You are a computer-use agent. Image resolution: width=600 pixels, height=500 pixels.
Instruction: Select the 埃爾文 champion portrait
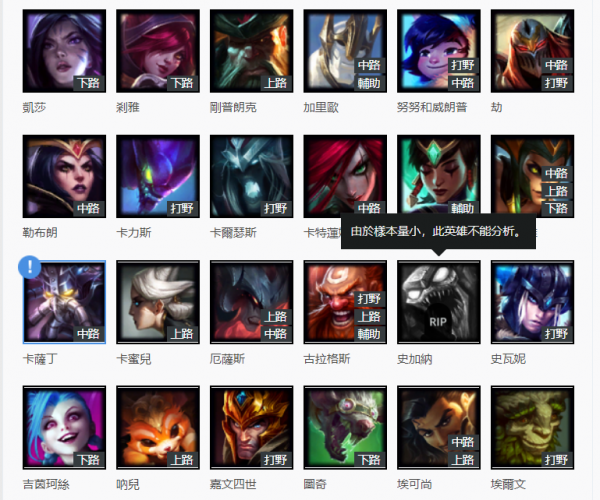click(x=532, y=427)
